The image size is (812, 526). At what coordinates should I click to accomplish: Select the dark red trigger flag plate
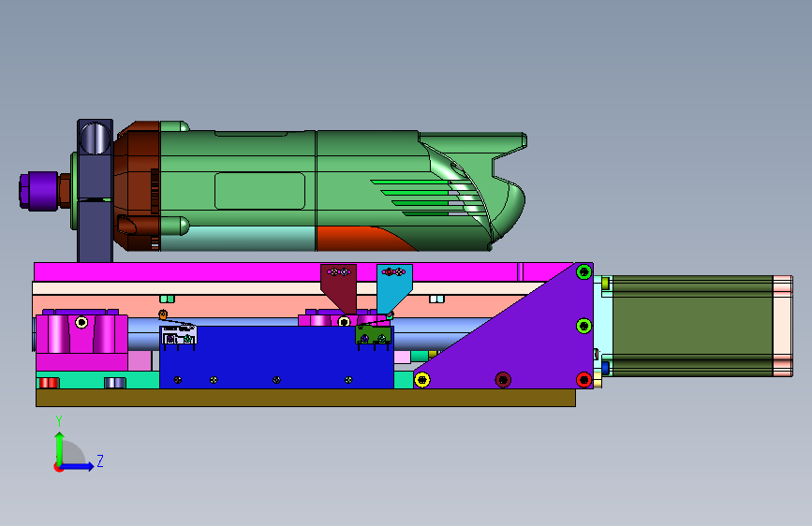click(339, 288)
